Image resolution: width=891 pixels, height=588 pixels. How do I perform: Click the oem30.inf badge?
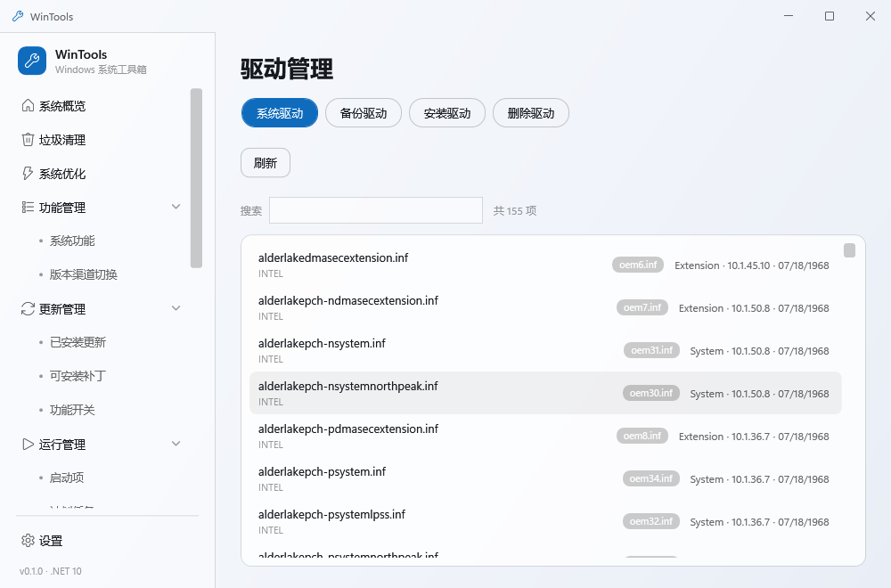651,393
